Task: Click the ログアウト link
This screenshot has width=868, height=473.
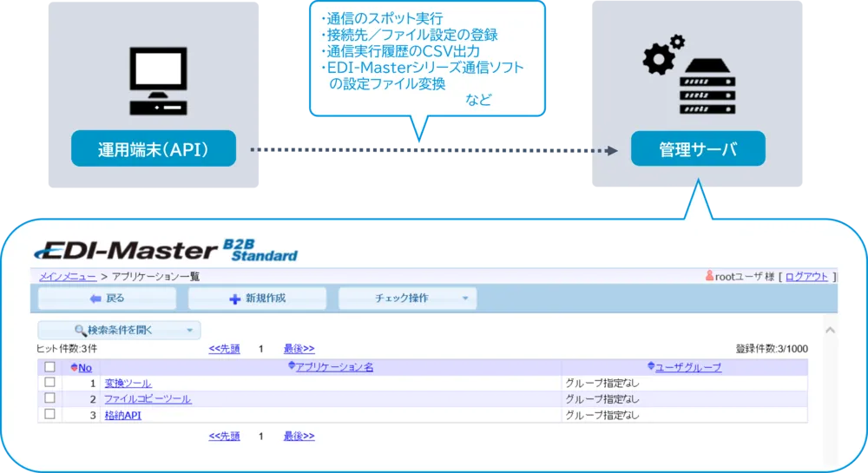Action: tap(807, 277)
